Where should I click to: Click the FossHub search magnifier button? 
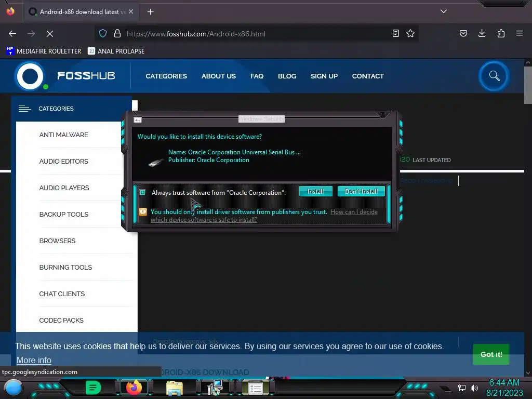coord(494,76)
